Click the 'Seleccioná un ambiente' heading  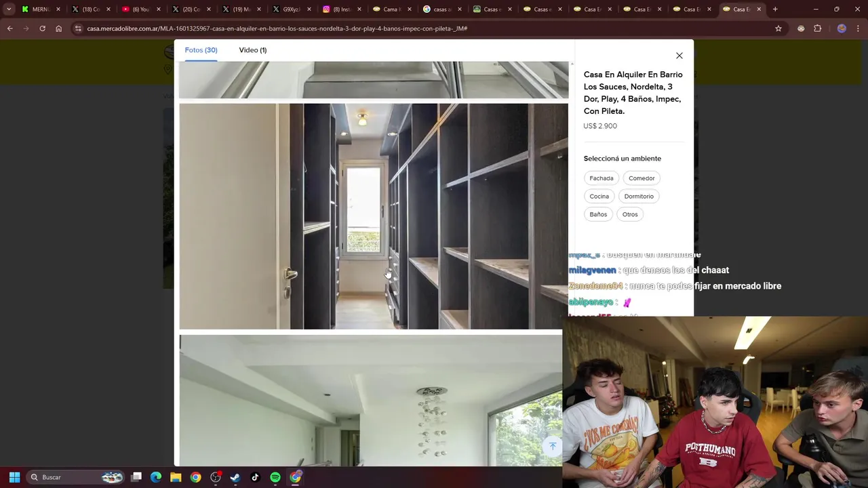pyautogui.click(x=623, y=159)
